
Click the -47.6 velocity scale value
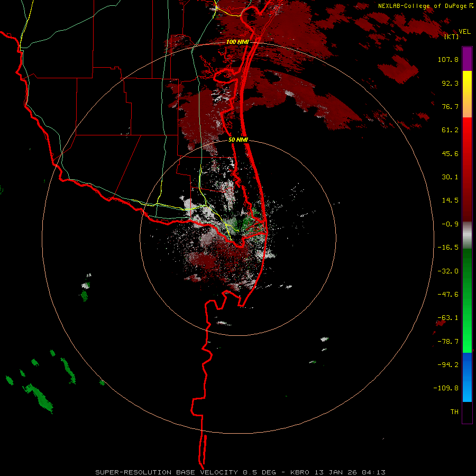(448, 295)
